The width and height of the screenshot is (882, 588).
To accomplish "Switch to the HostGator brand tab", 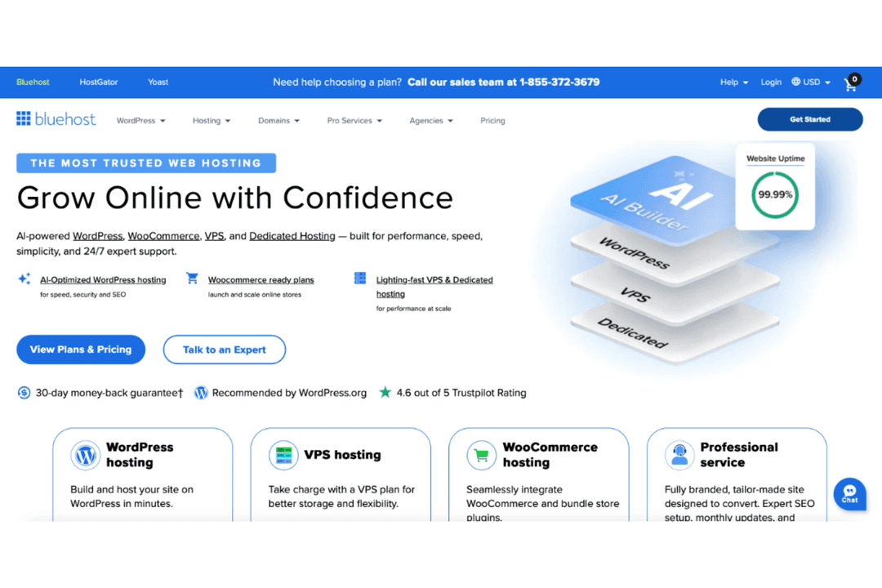I will click(x=99, y=82).
